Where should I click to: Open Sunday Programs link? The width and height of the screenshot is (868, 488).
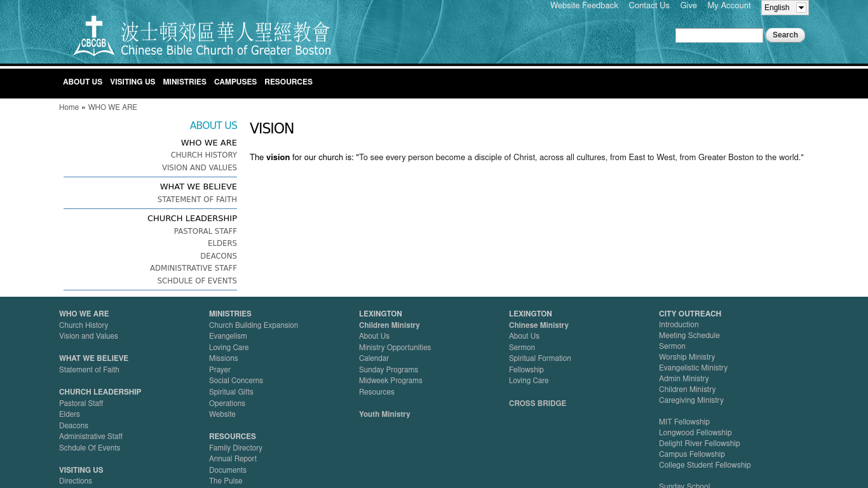[388, 370]
